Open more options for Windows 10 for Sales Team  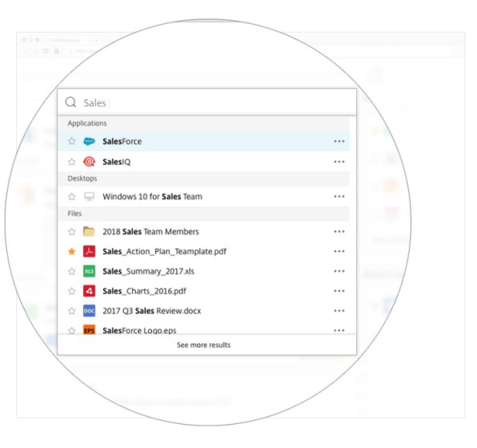(x=339, y=197)
